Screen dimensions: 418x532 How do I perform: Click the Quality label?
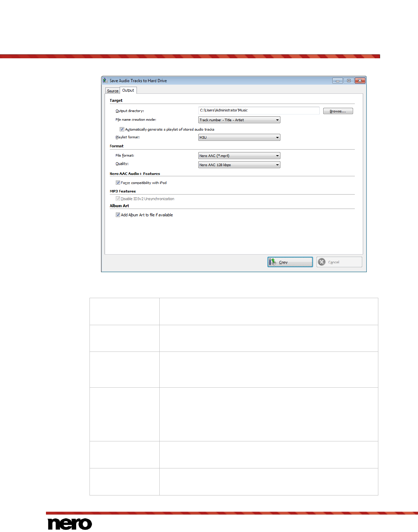(122, 164)
